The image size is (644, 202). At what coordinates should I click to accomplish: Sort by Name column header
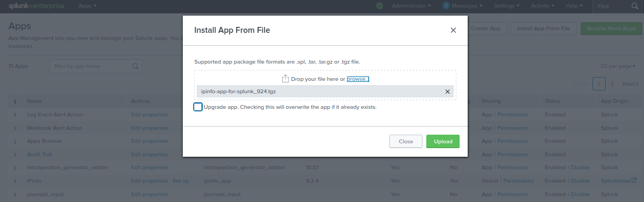(34, 101)
